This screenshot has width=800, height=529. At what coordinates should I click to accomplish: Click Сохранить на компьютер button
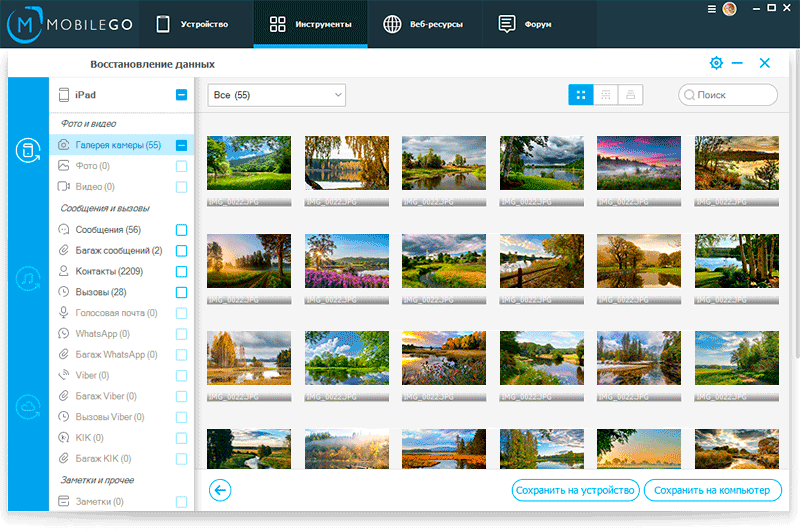(712, 490)
